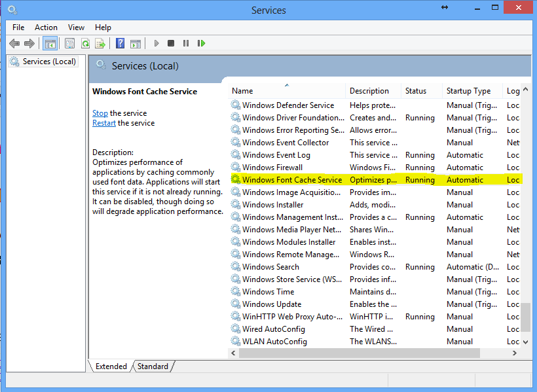Select Windows Store Service (WS... row
The height and width of the screenshot is (392, 537).
tap(375, 279)
